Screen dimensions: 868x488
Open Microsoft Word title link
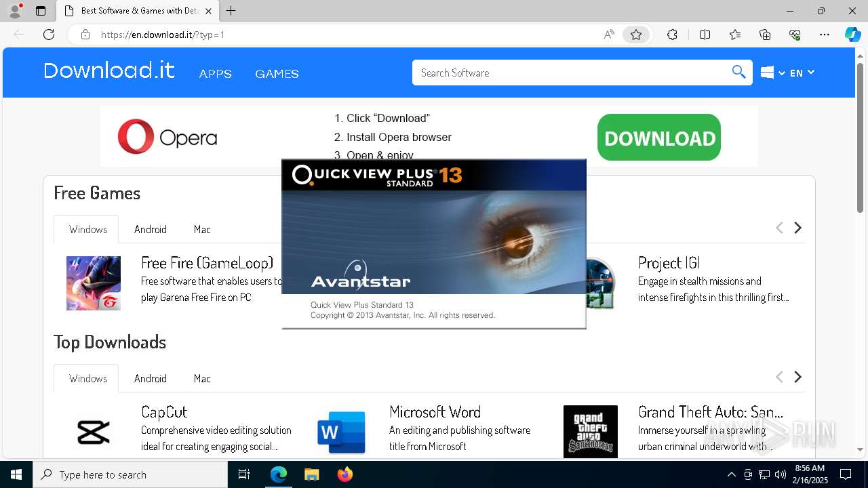coord(435,411)
